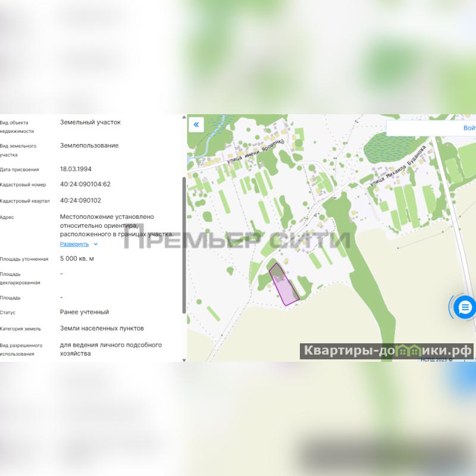Click the panel scrollbar up arrow
Image resolution: width=476 pixels, height=476 pixels.
[x=184, y=117]
